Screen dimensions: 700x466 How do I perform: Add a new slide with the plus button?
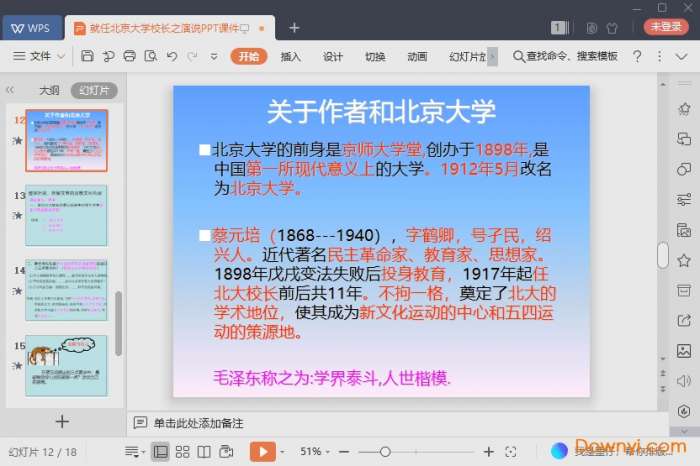62,421
